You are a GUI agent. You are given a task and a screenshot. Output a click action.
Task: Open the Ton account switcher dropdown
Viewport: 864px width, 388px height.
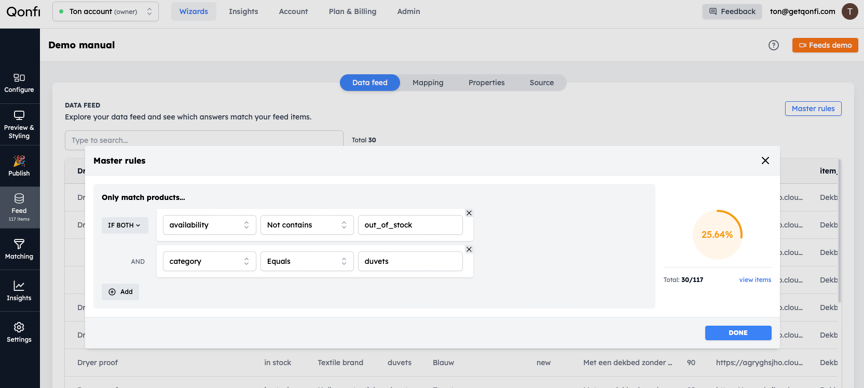click(x=105, y=11)
